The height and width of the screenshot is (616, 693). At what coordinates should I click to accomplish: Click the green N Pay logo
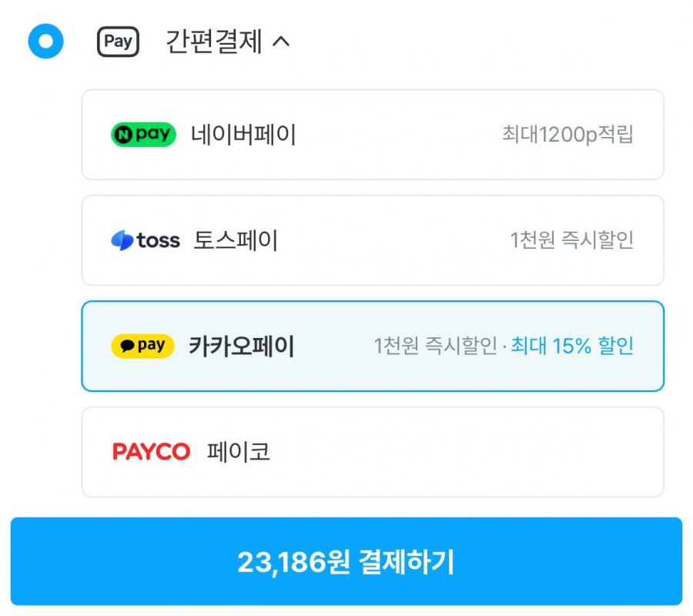coord(144,135)
